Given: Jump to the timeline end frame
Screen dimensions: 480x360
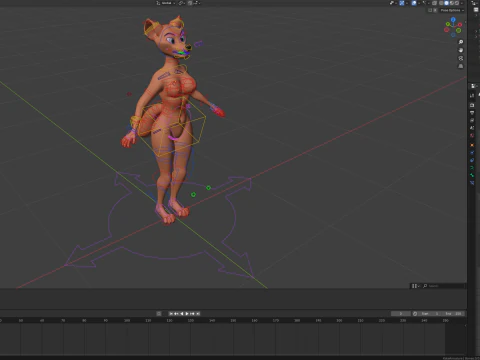Looking at the screenshot, I should click(x=198, y=314).
